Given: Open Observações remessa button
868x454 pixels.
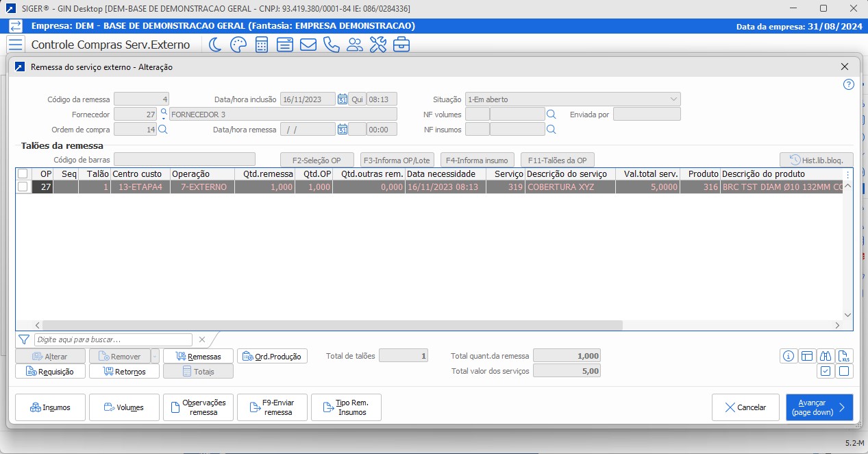Looking at the screenshot, I should click(x=198, y=407).
